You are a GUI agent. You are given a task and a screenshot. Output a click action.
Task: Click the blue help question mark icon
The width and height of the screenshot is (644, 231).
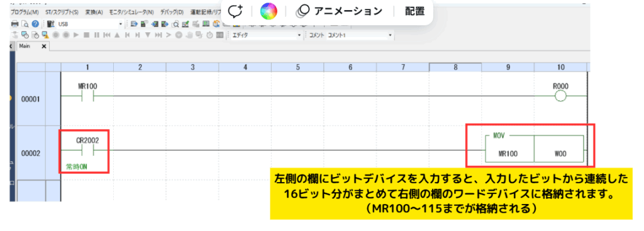pyautogui.click(x=35, y=24)
